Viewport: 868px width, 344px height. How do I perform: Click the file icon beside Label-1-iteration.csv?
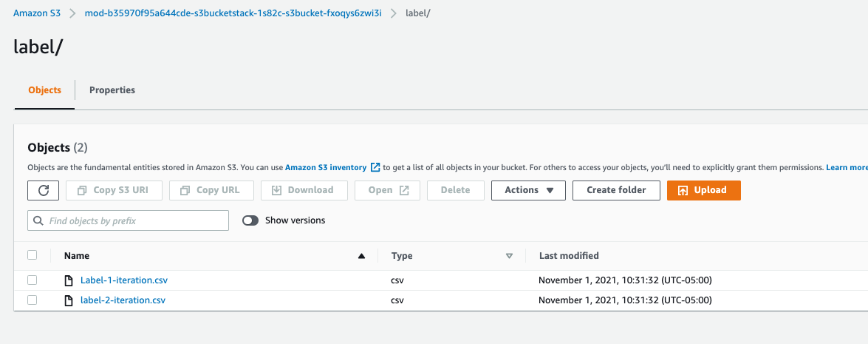69,280
